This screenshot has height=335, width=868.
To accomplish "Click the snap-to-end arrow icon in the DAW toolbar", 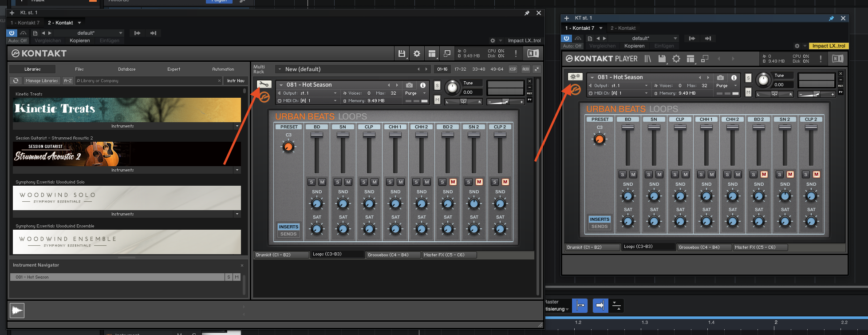I will (x=600, y=305).
